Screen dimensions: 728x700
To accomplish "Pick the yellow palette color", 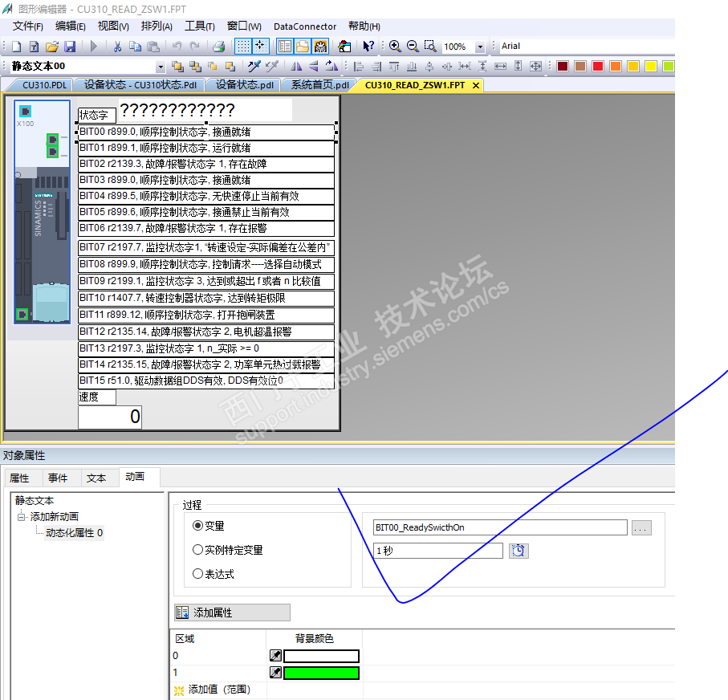I will (651, 67).
